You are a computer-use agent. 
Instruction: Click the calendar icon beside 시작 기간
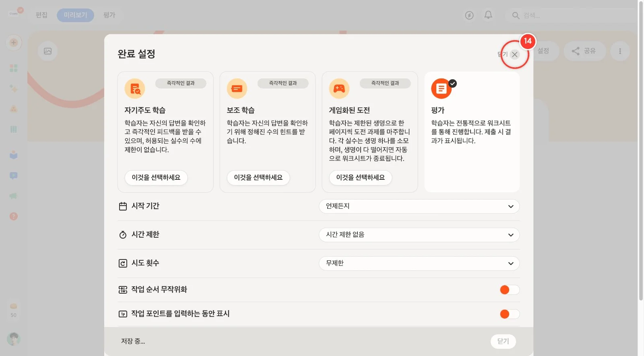pyautogui.click(x=123, y=206)
